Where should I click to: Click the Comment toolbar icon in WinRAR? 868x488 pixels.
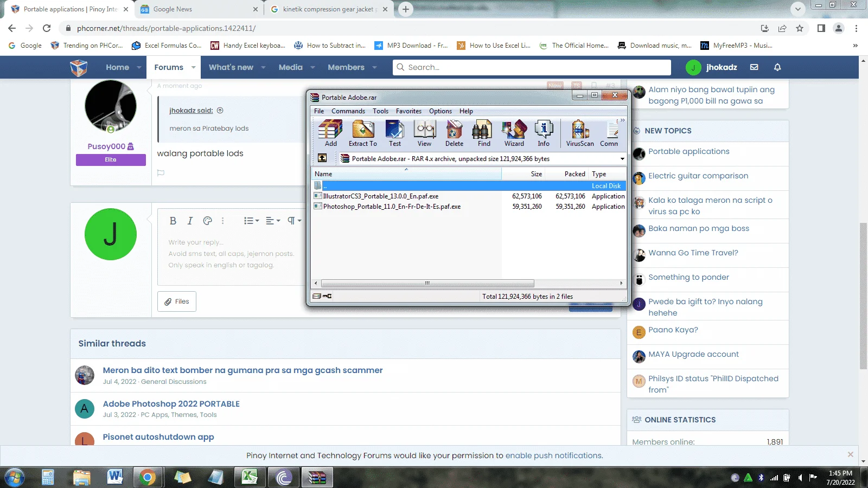point(609,133)
